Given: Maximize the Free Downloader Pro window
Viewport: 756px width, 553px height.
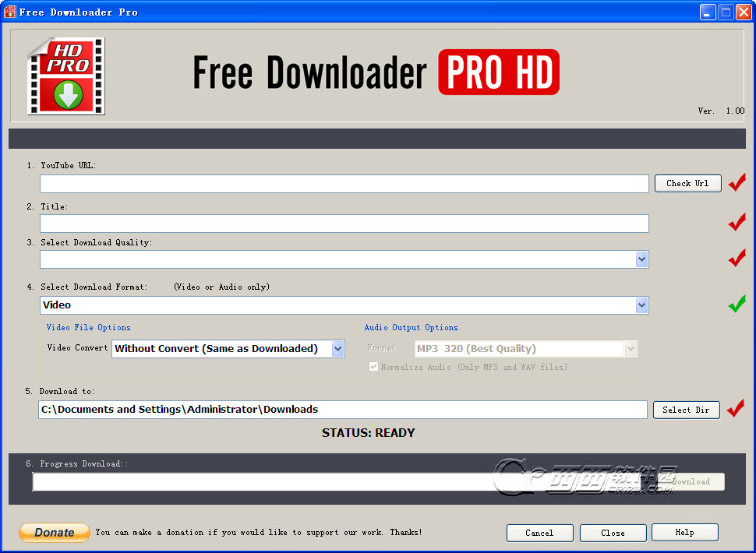Looking at the screenshot, I should (x=726, y=12).
